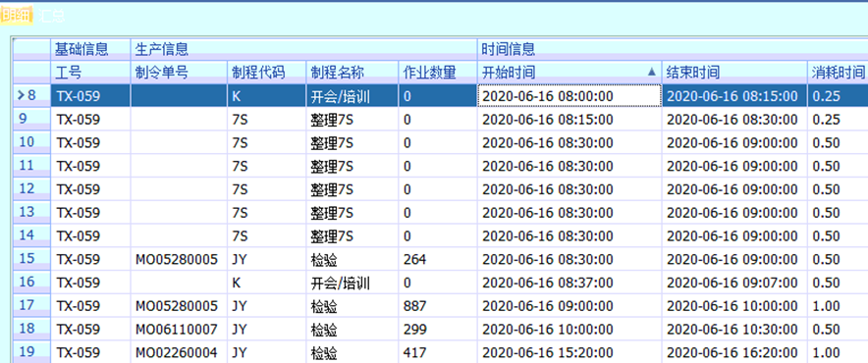Switch to the 明细 tab
The height and width of the screenshot is (363, 868).
[x=16, y=15]
